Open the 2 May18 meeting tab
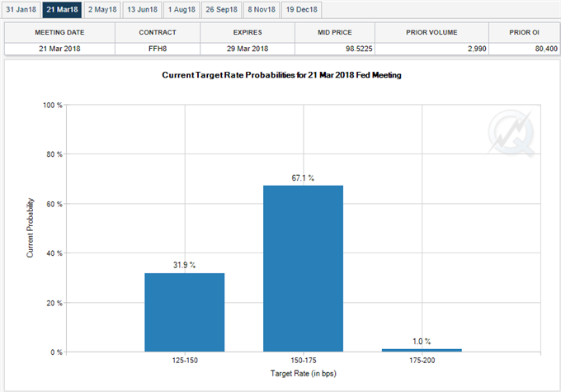The image size is (561, 392). (102, 10)
